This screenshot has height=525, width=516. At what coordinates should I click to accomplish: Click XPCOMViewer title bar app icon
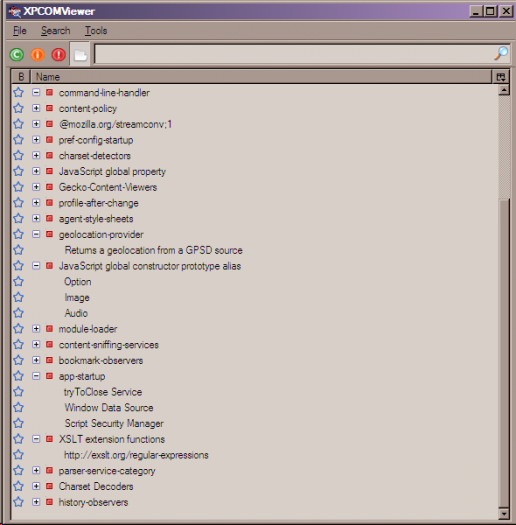pyautogui.click(x=15, y=11)
